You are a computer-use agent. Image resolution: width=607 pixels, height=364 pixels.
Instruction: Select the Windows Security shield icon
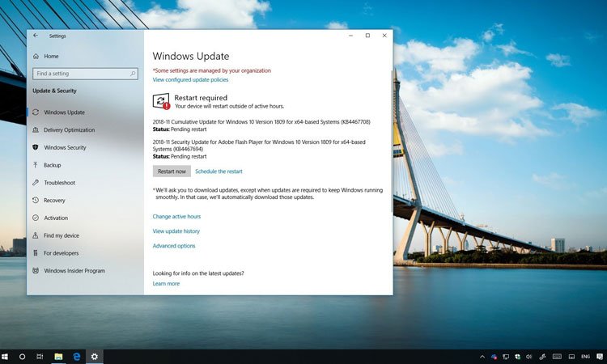(x=35, y=147)
